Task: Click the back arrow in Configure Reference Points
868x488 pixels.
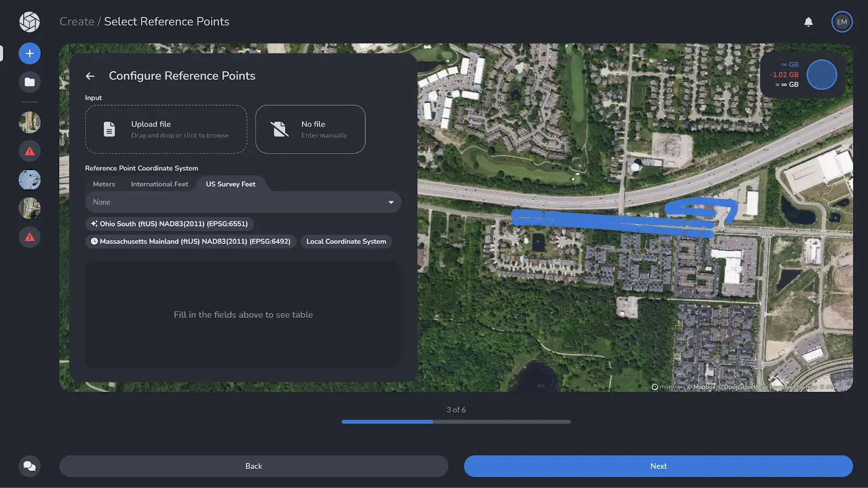Action: click(90, 76)
